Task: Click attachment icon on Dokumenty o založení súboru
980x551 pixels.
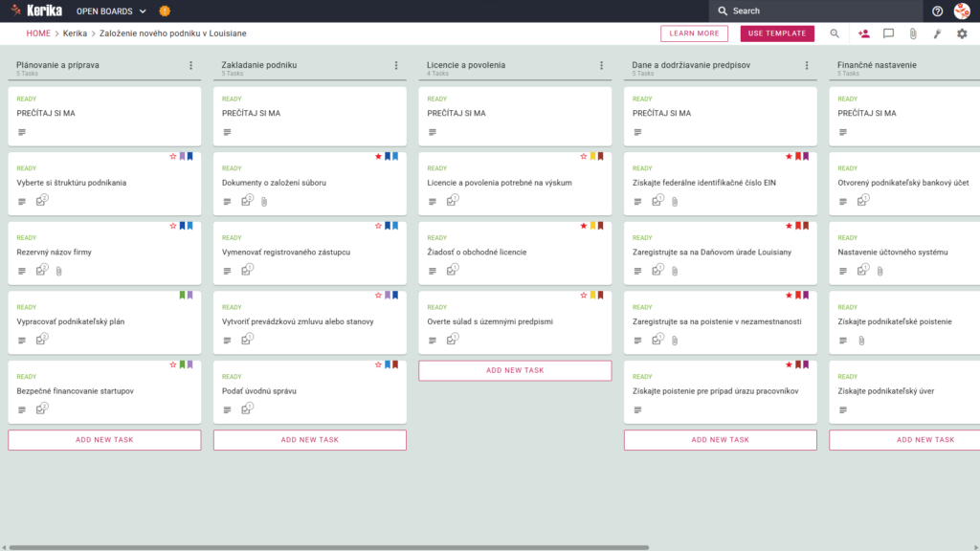Action: (264, 202)
